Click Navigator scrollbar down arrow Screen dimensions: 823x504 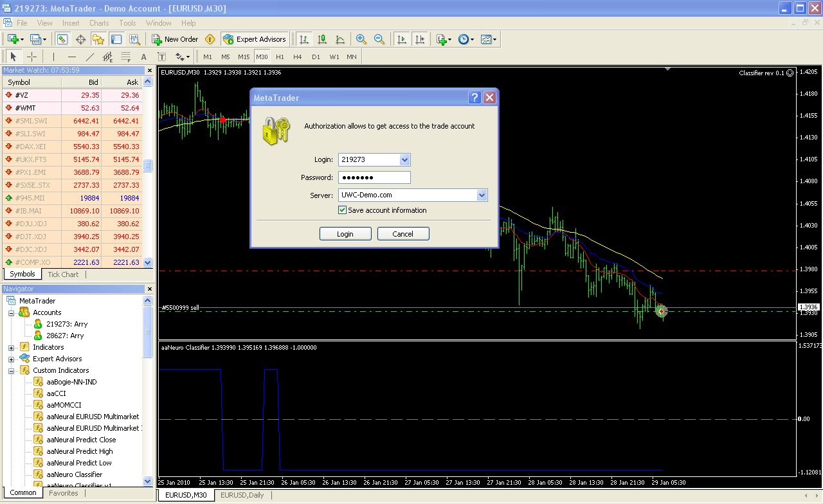(x=148, y=481)
